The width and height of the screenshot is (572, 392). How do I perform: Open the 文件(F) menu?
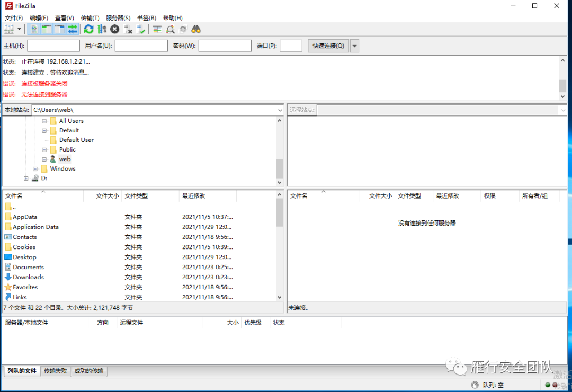tap(13, 18)
